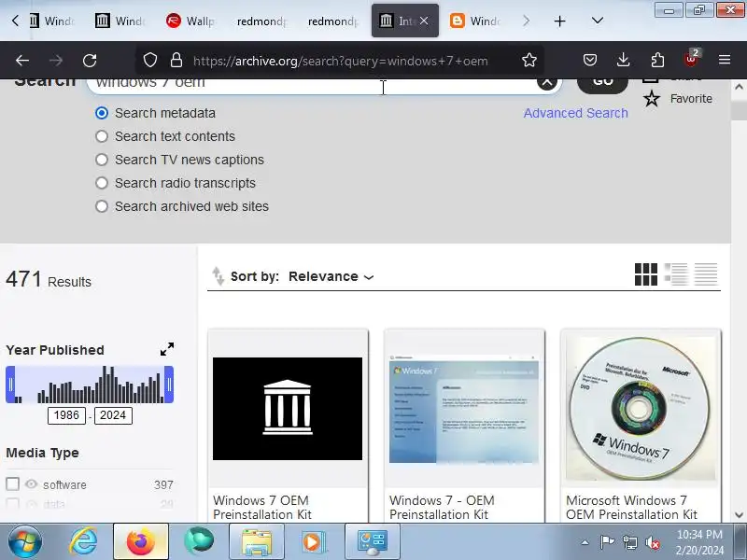
Task: Toggle the eye icon next to software
Action: pyautogui.click(x=31, y=484)
